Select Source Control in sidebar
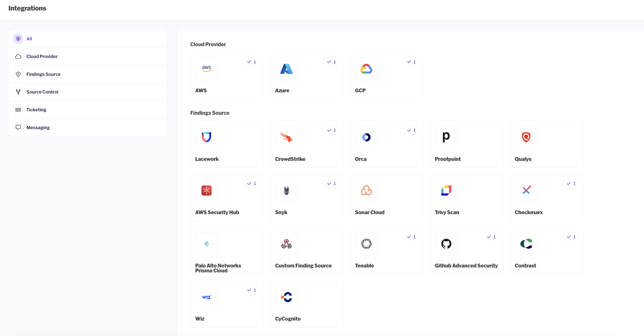The width and height of the screenshot is (644, 336). pyautogui.click(x=42, y=92)
